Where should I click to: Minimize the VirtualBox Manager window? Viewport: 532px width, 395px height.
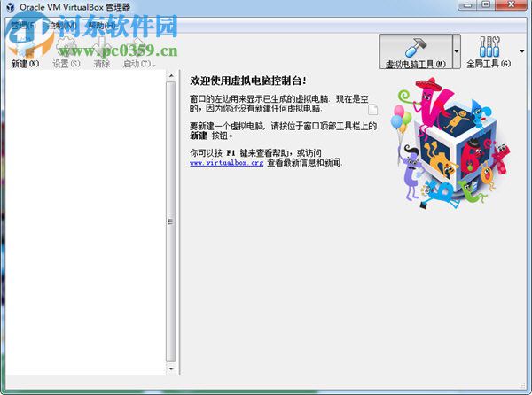coord(468,4)
